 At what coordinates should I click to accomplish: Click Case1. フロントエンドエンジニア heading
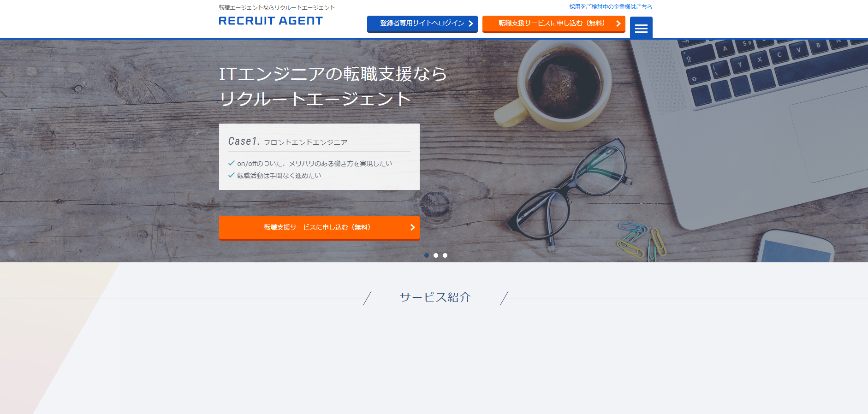coord(288,142)
